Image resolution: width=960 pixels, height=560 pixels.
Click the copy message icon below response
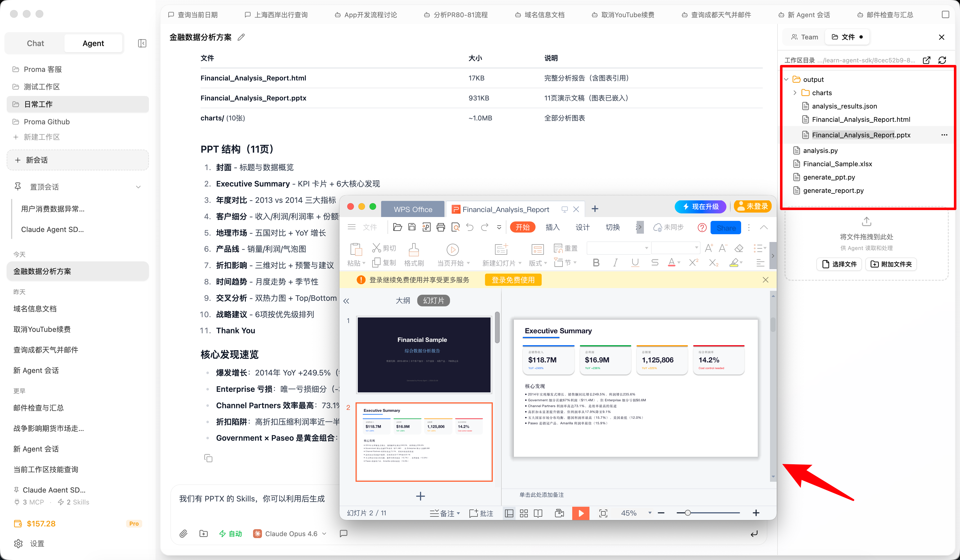tap(208, 458)
